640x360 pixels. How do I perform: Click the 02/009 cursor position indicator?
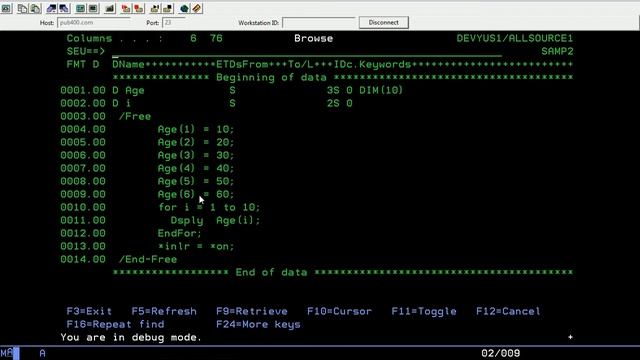tap(501, 353)
